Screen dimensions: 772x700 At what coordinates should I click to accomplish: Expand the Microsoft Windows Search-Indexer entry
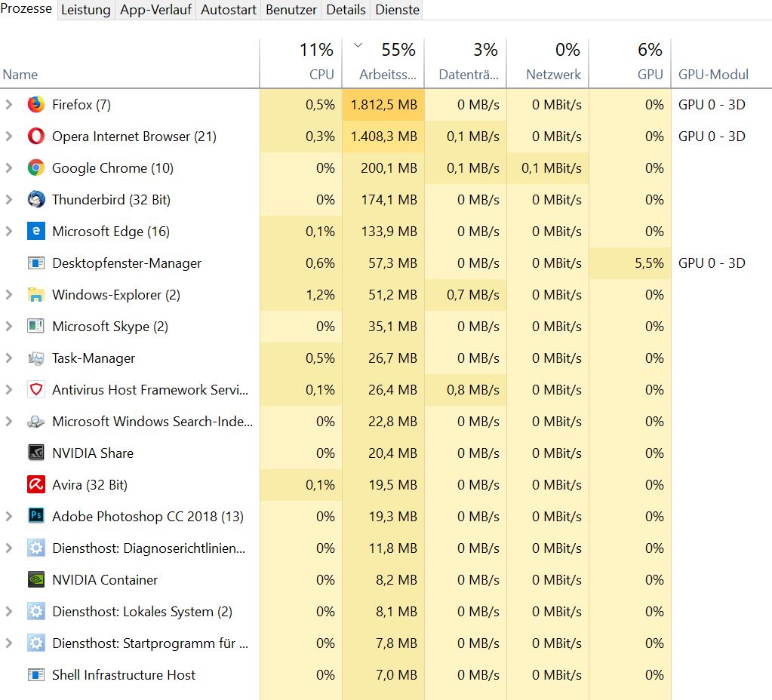9,421
